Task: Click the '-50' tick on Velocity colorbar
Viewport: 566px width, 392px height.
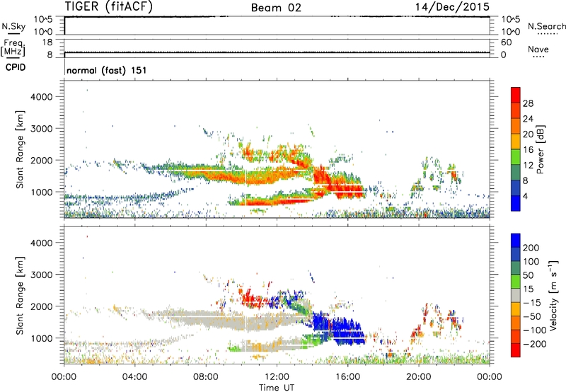Action: 531,316
